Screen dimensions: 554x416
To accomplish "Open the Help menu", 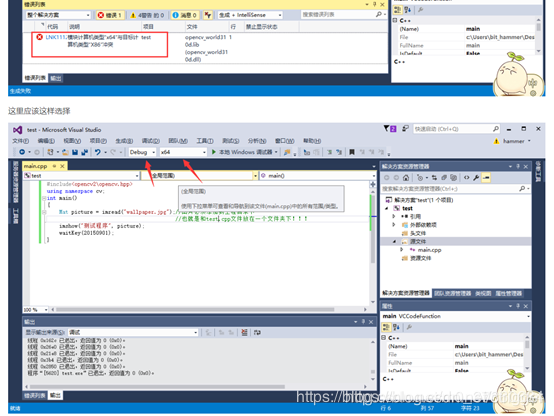I will (x=312, y=141).
